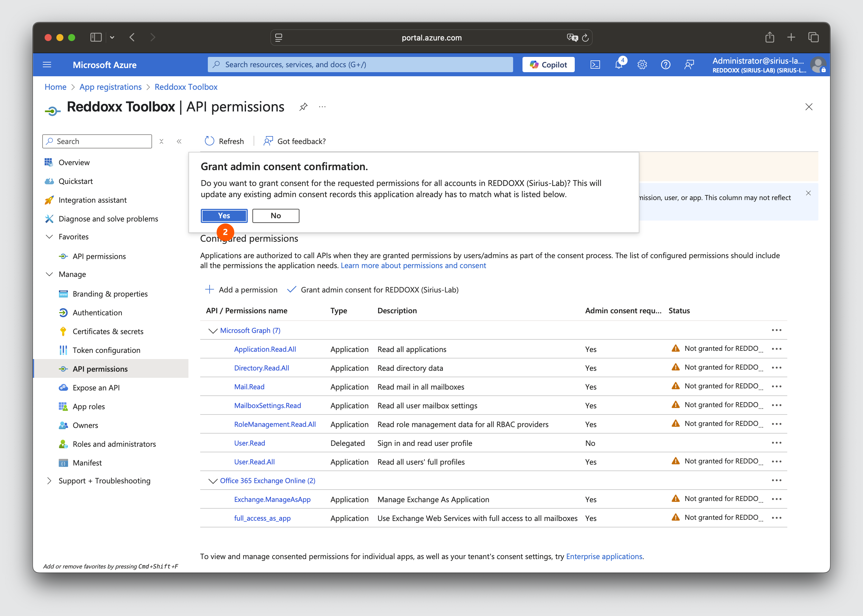Collapse the Microsoft Graph (7) group
Image resolution: width=863 pixels, height=616 pixels.
[x=213, y=331]
